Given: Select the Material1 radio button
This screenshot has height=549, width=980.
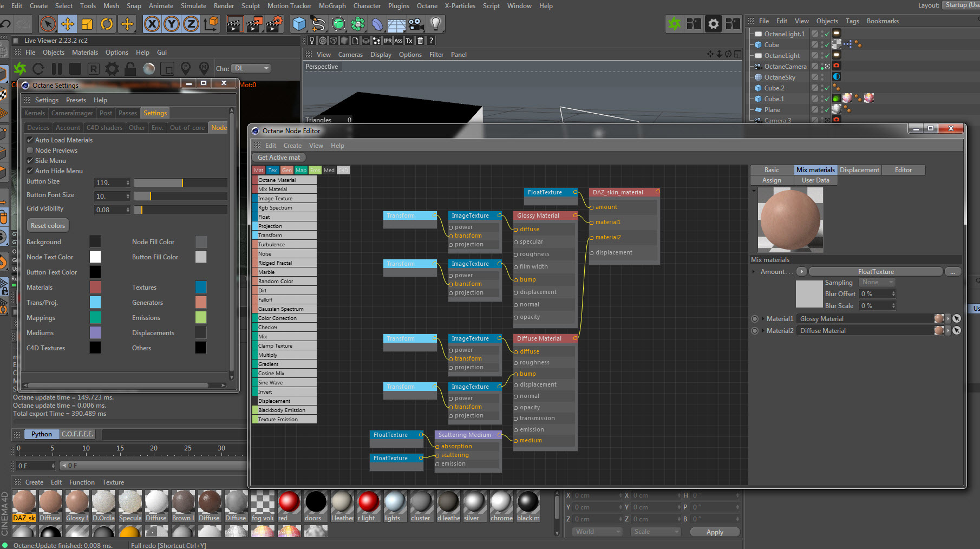Looking at the screenshot, I should [x=755, y=319].
